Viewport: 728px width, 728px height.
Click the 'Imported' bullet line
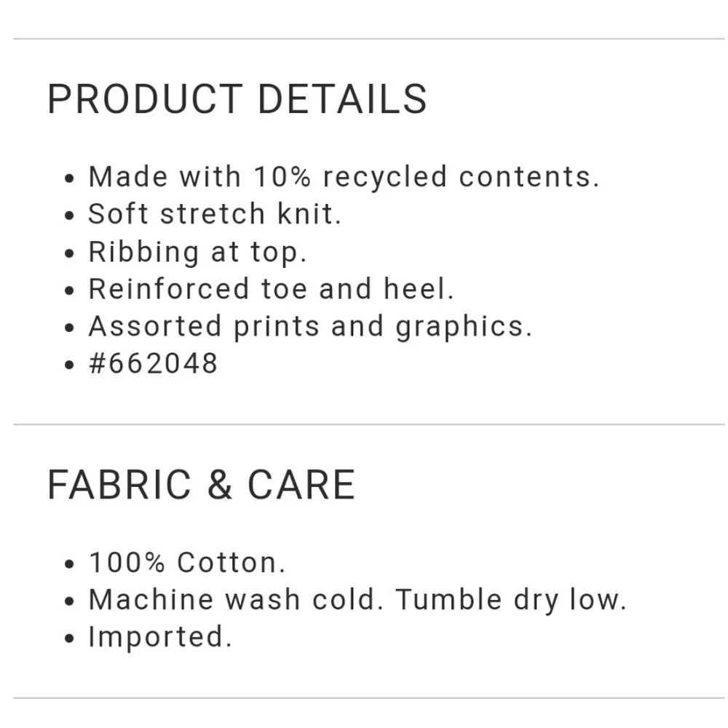[x=160, y=637]
